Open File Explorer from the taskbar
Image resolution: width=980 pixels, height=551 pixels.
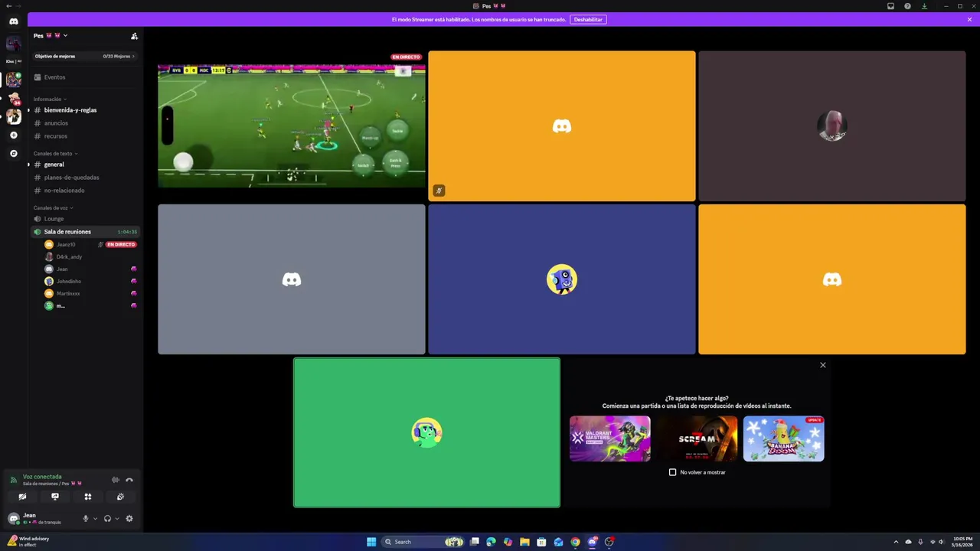(524, 542)
